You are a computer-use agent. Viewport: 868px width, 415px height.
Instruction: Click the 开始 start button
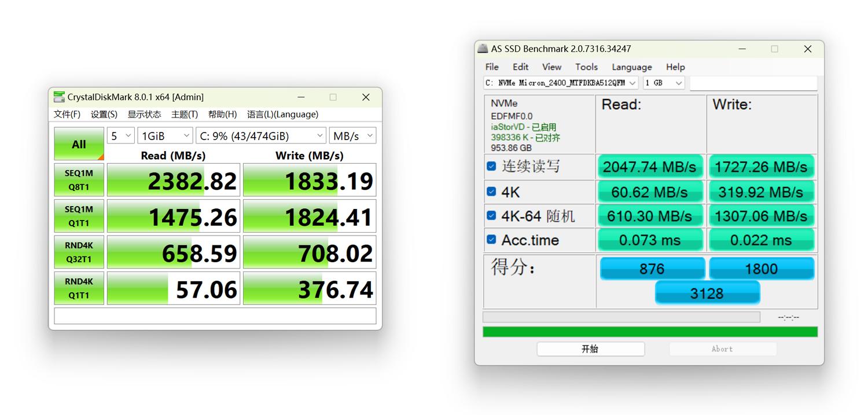pyautogui.click(x=590, y=349)
